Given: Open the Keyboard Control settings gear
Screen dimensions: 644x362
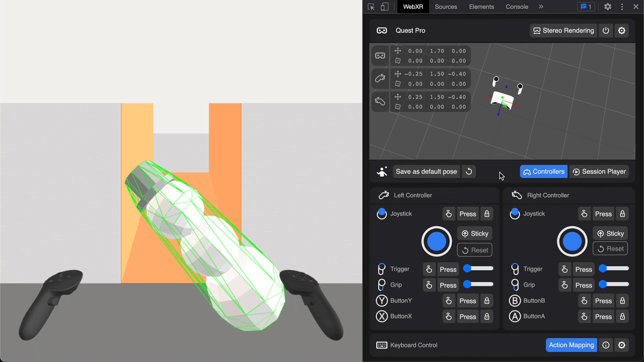Looking at the screenshot, I should (x=622, y=345).
